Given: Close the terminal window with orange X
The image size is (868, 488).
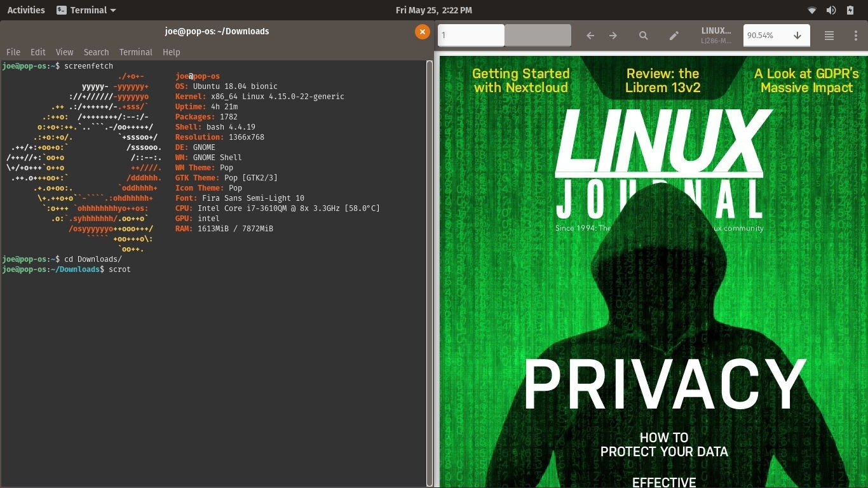Looking at the screenshot, I should [422, 31].
